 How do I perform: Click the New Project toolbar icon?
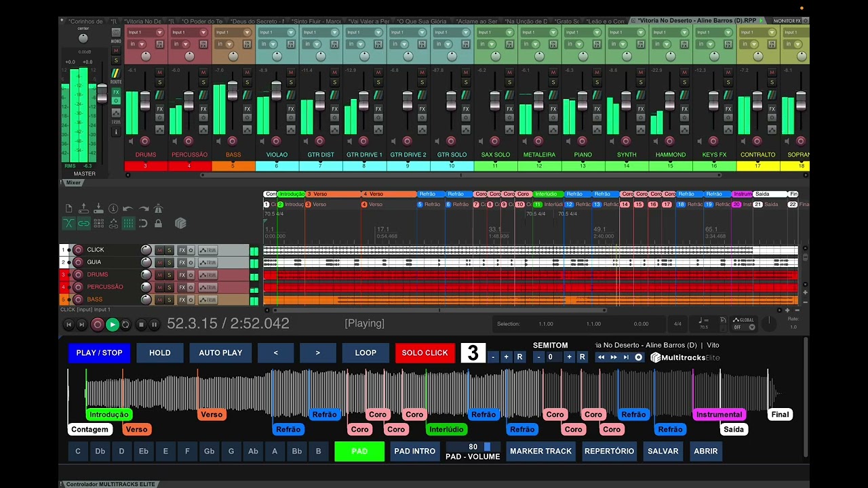point(68,209)
